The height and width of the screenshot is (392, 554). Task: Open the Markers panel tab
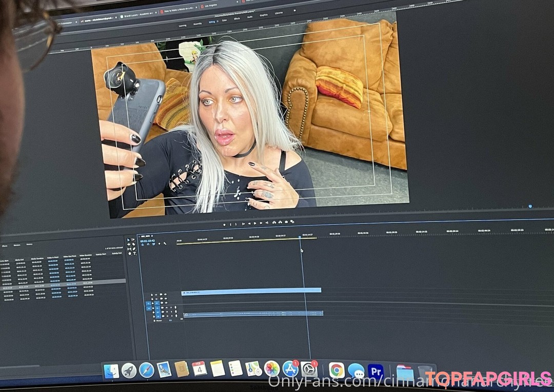coord(17,245)
